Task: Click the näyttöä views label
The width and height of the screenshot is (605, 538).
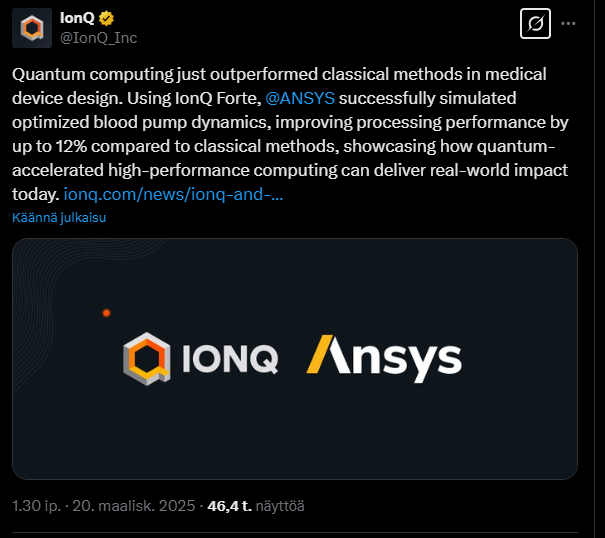Action: pos(281,505)
